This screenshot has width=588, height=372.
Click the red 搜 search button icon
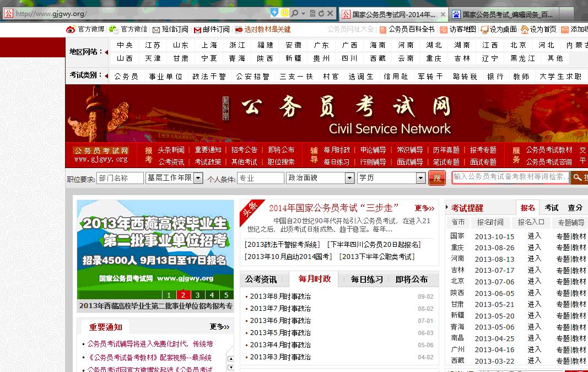[x=437, y=177]
